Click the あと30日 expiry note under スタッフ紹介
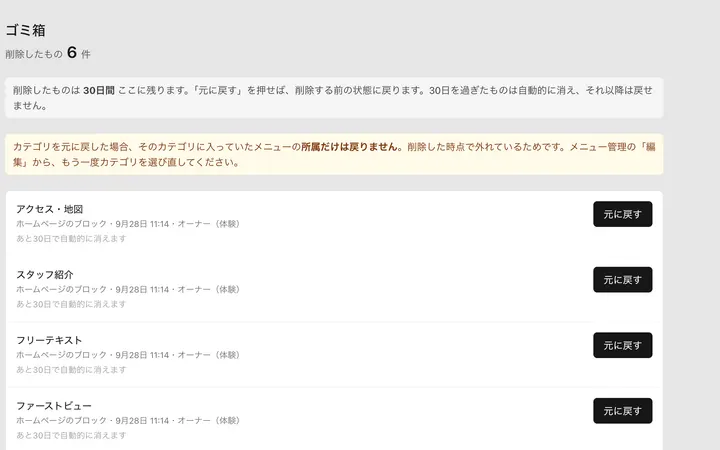The image size is (720, 450). coord(71,304)
